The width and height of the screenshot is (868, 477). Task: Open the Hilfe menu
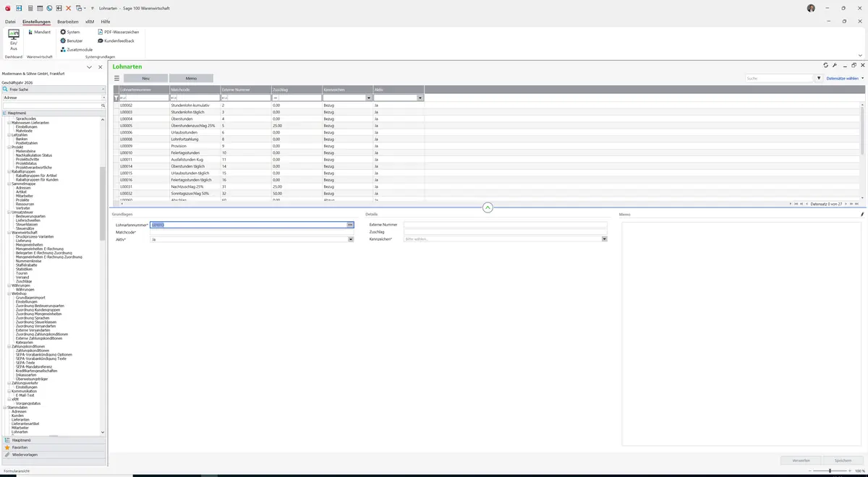(106, 22)
